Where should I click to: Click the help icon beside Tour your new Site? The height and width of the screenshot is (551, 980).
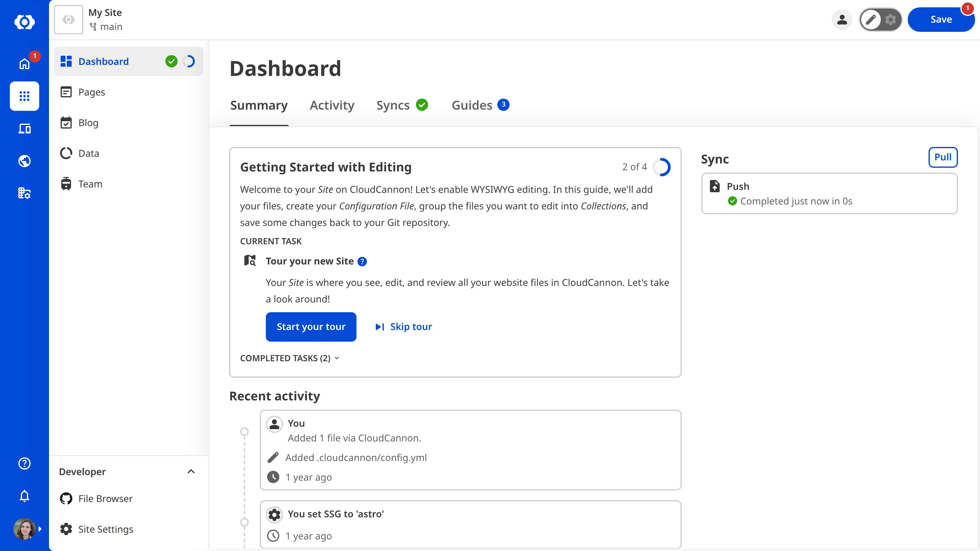(362, 262)
